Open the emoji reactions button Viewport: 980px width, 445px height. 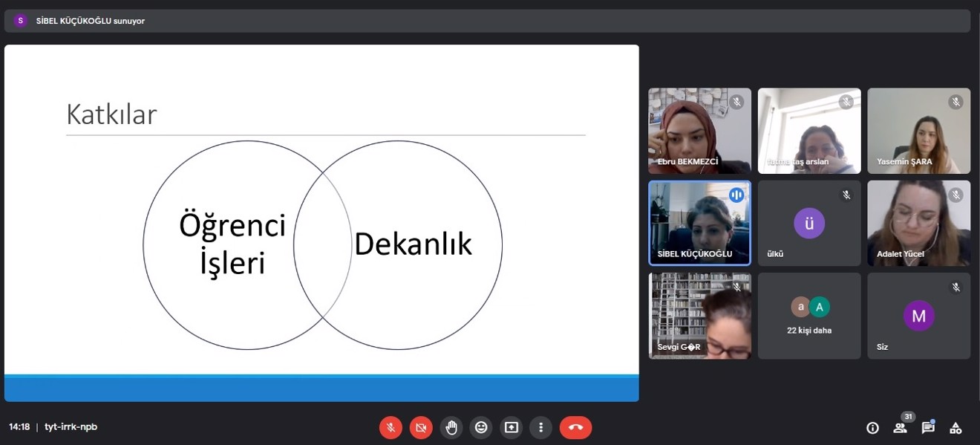click(x=481, y=427)
